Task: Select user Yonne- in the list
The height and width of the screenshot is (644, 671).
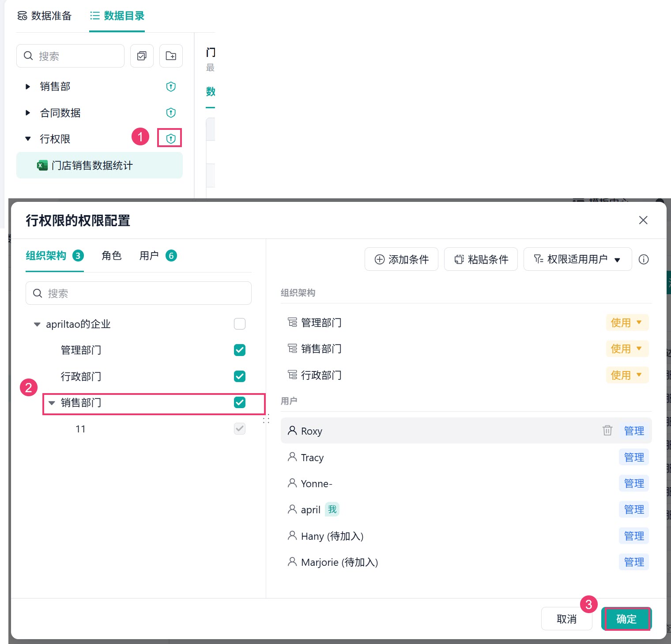Action: pyautogui.click(x=466, y=483)
